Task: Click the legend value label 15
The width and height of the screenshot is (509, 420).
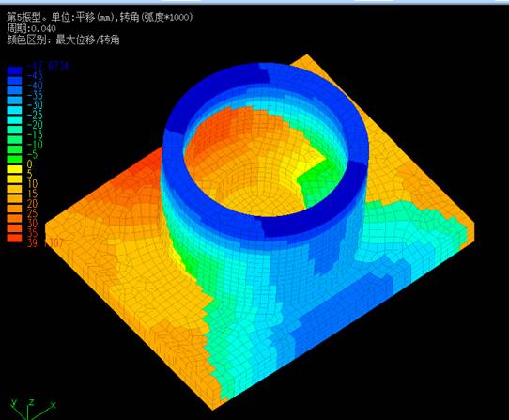Action: [32, 194]
